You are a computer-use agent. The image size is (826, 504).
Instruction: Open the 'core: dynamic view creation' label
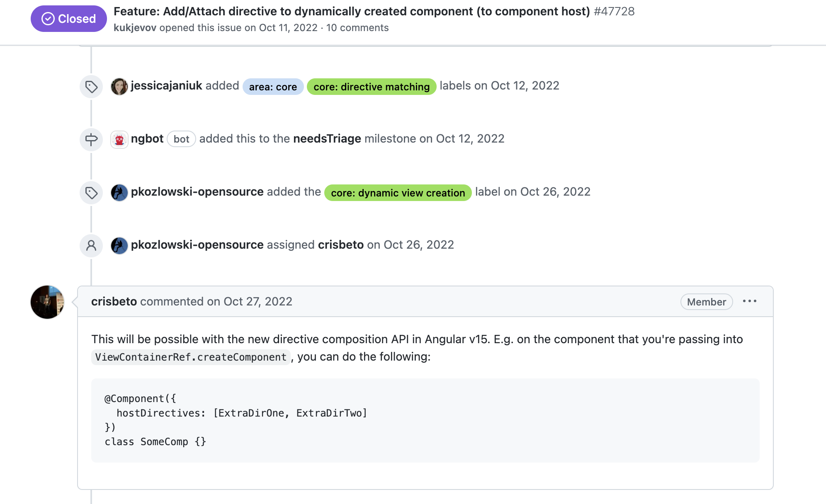[398, 193]
